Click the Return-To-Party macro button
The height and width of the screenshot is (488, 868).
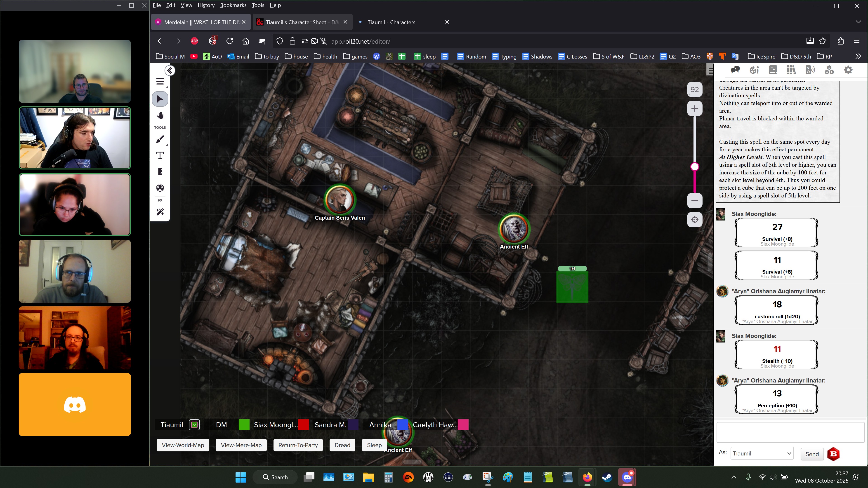pyautogui.click(x=298, y=445)
